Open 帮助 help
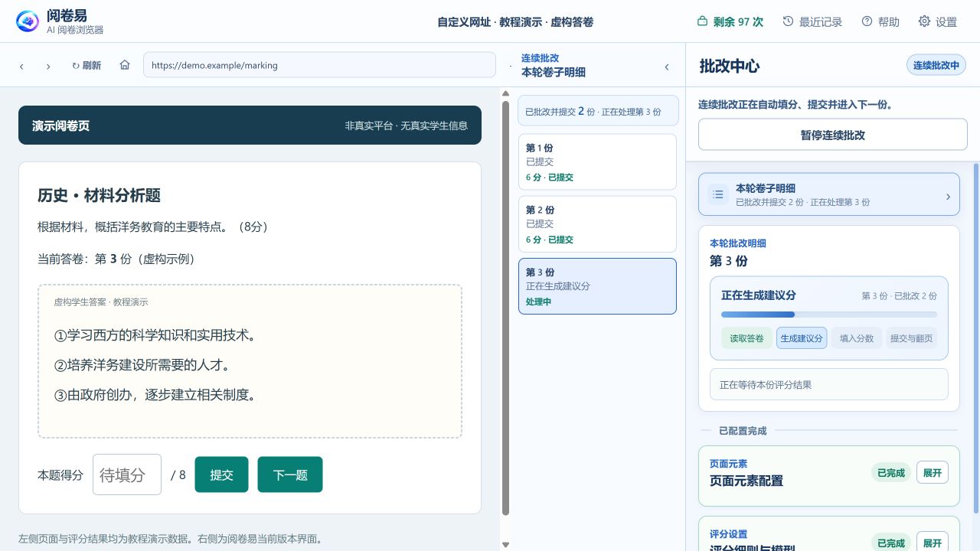 (880, 21)
